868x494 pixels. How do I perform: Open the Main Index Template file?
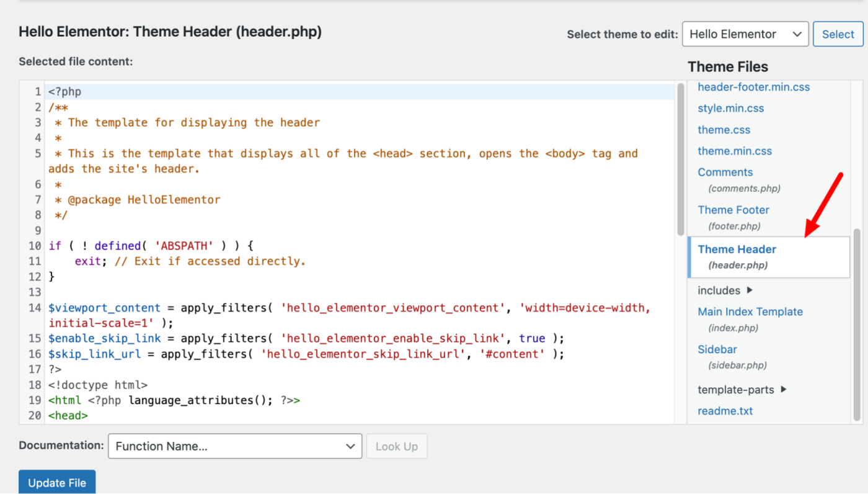coord(750,312)
